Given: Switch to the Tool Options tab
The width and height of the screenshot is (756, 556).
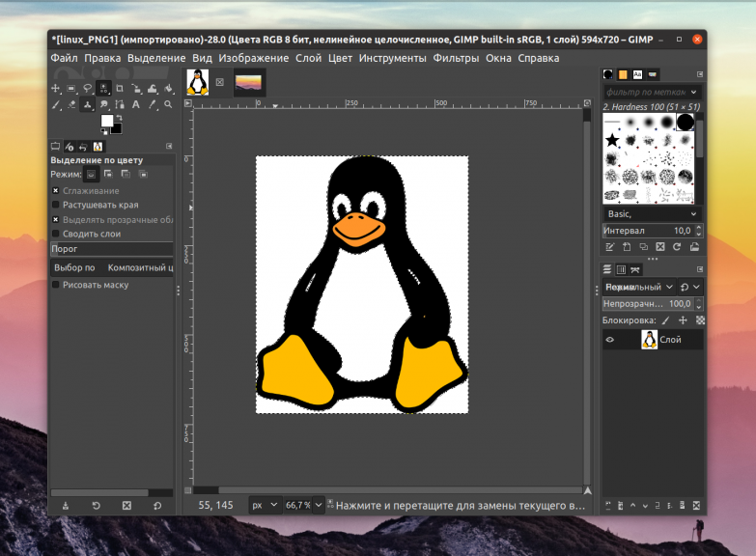Looking at the screenshot, I should [x=56, y=146].
